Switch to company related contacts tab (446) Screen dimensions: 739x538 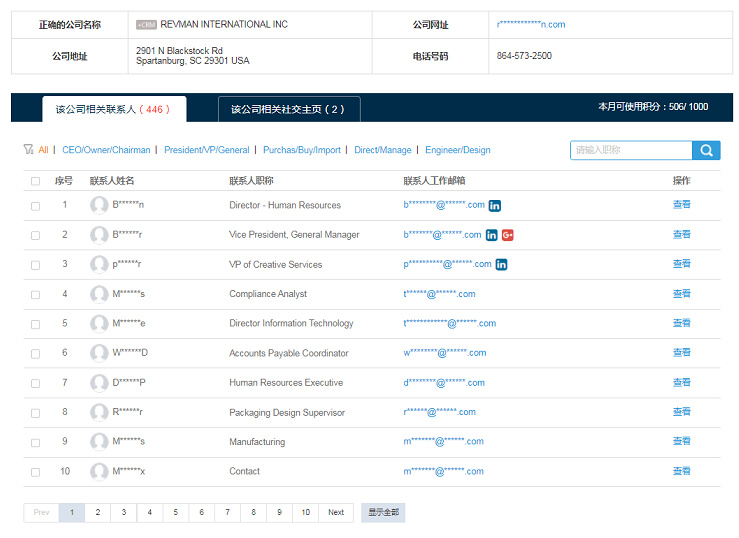(114, 109)
